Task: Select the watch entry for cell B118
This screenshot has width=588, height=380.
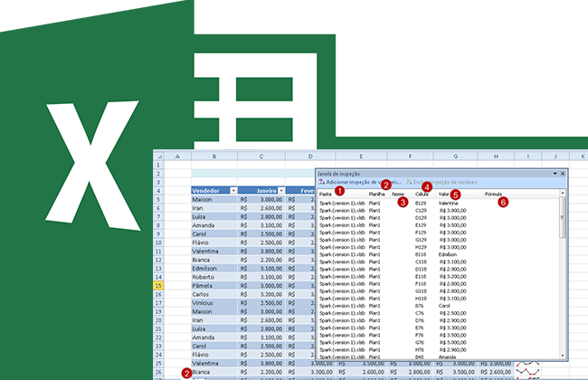Action: 438,254
